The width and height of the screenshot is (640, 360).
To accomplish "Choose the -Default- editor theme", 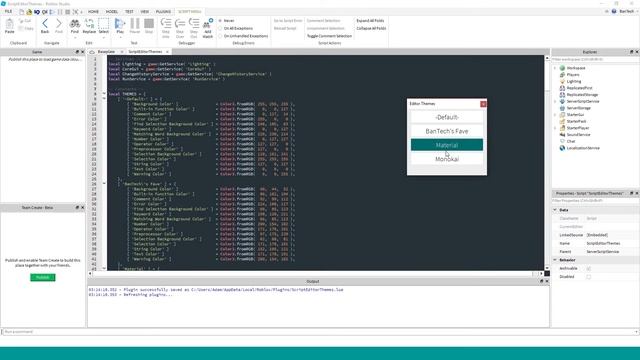I will pos(447,117).
